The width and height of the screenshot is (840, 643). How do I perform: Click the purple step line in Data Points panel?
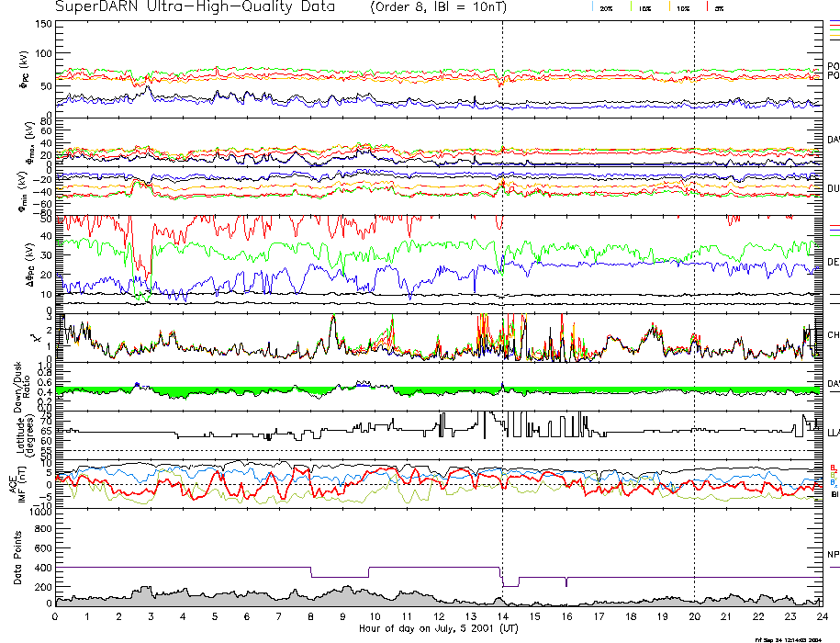click(184, 567)
